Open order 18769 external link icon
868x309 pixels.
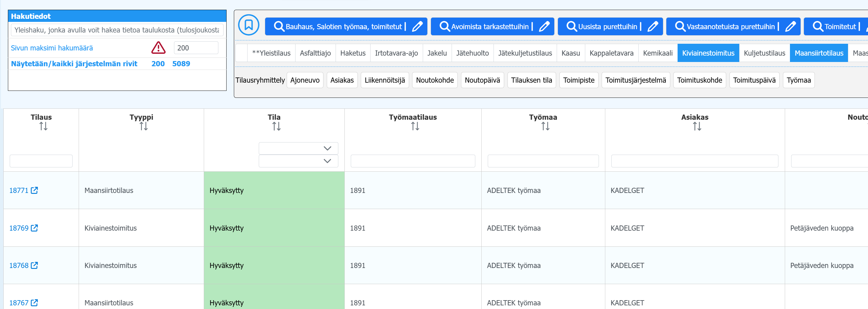point(34,228)
